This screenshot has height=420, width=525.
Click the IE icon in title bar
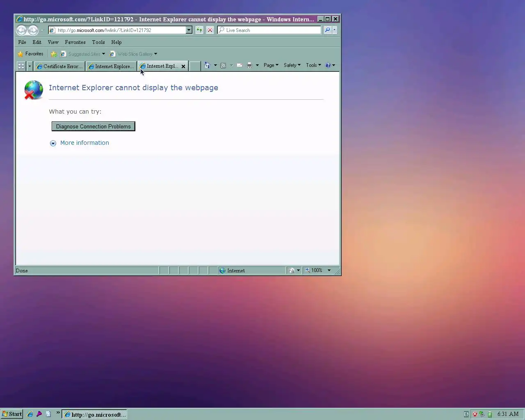pyautogui.click(x=19, y=19)
